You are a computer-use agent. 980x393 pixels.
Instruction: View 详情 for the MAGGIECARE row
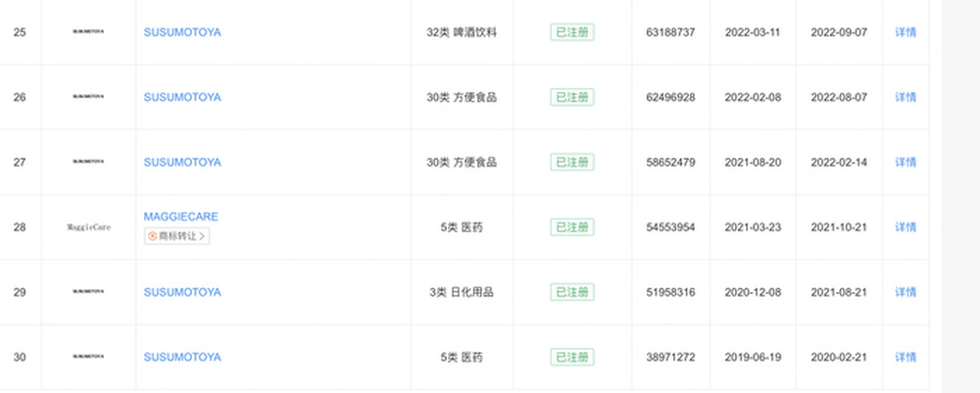pos(905,227)
